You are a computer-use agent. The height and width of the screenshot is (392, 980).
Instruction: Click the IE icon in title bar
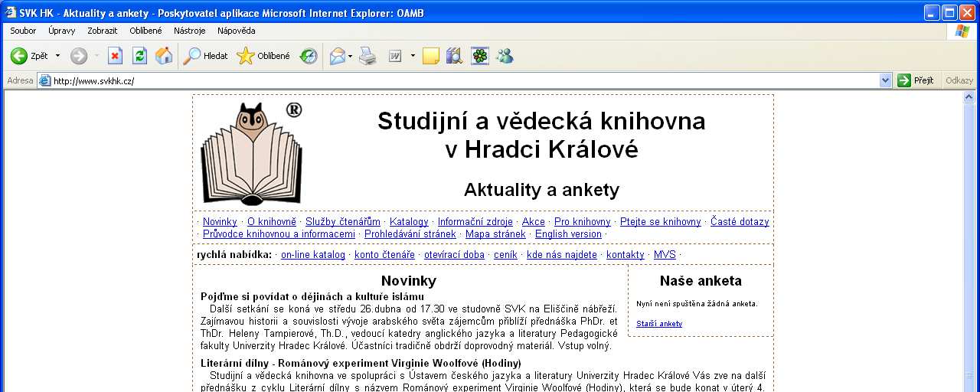[x=9, y=12]
